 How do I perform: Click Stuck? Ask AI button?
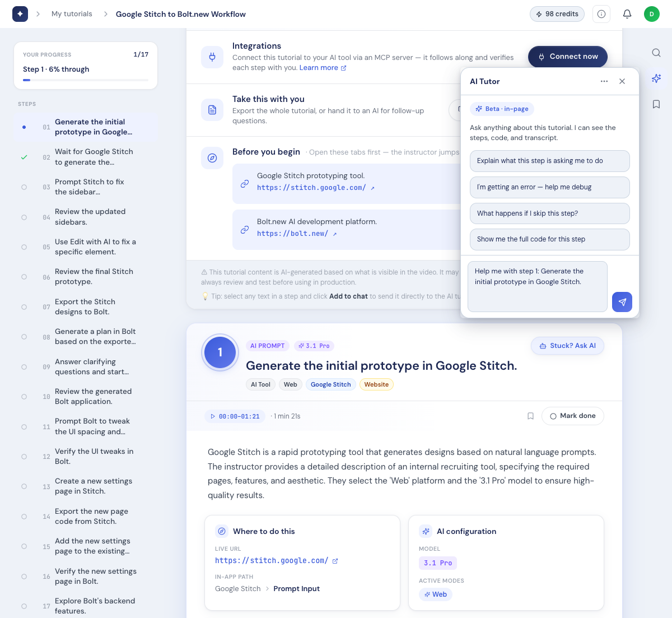[567, 346]
